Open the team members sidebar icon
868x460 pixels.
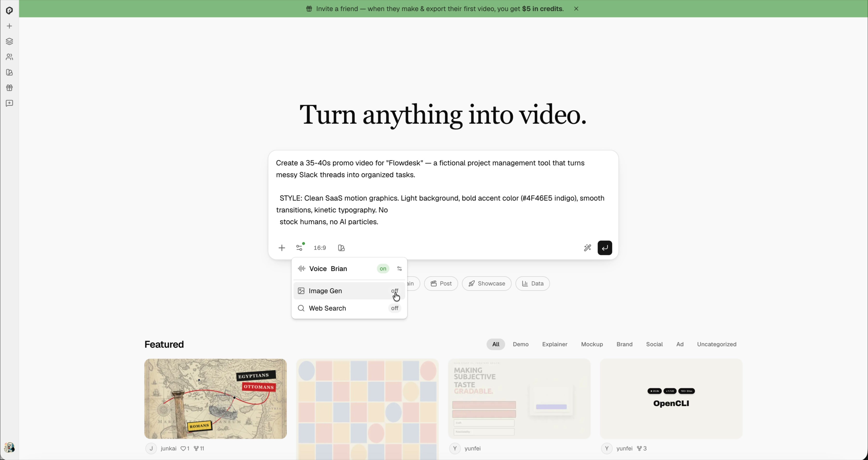[x=9, y=57]
